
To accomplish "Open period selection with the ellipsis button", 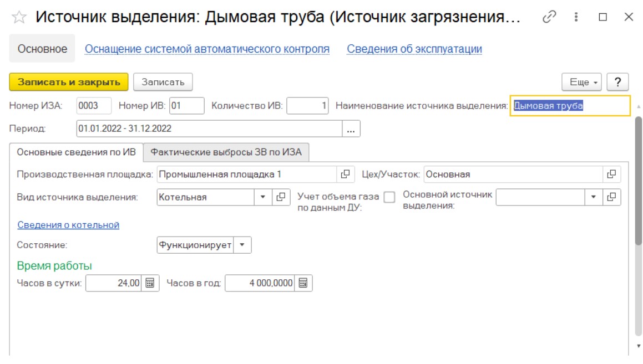I will click(x=351, y=129).
